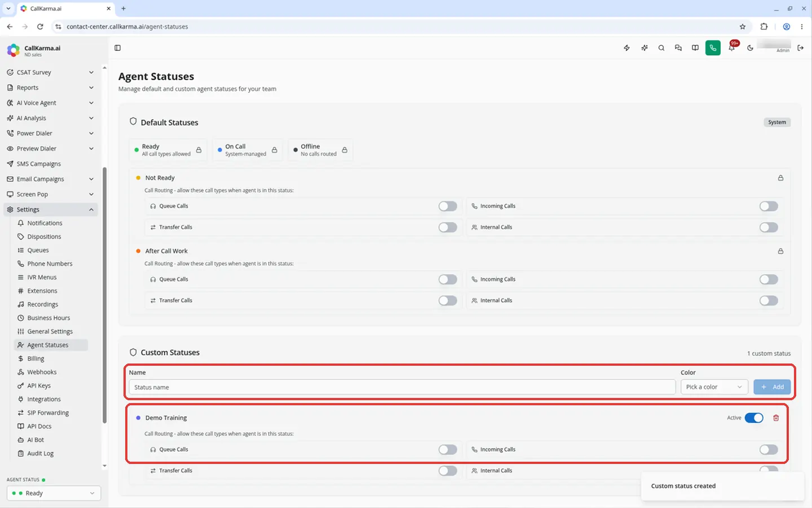Expand the AI Voice Agent section
Screen dimensions: 812x508
[50, 103]
